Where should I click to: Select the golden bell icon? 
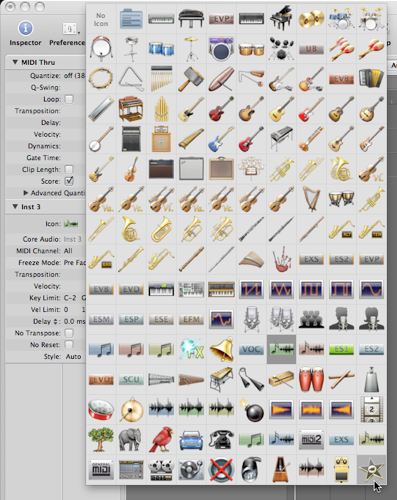(221, 349)
